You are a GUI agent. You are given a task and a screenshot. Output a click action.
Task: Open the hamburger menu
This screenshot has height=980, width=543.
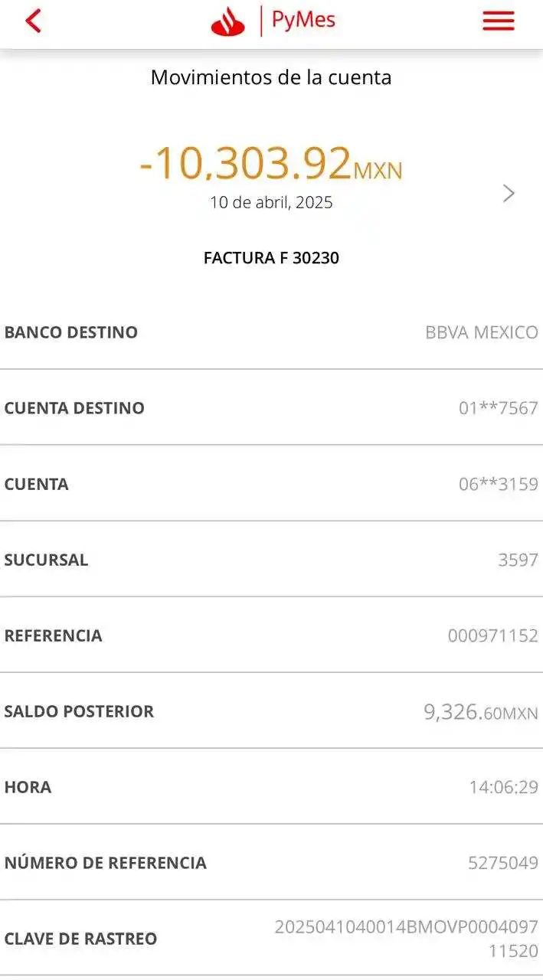pyautogui.click(x=498, y=21)
